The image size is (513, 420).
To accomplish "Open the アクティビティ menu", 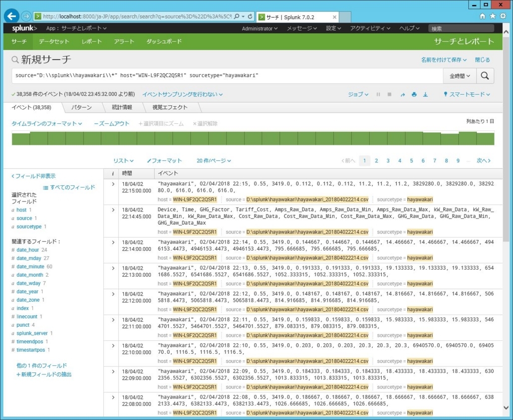I will click(x=370, y=29).
